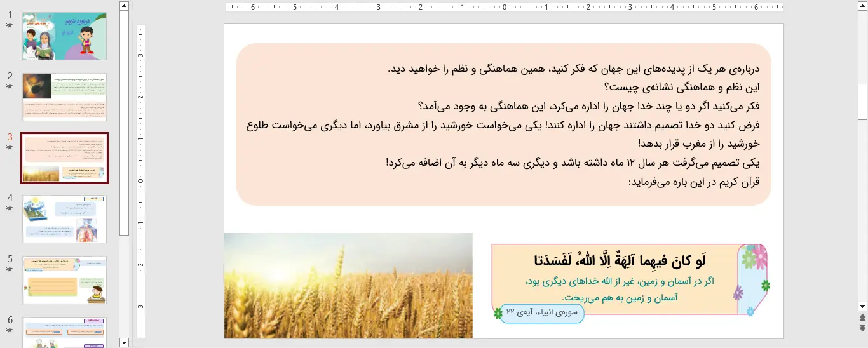Click the down arrow of main editing scrollbar

point(862,306)
